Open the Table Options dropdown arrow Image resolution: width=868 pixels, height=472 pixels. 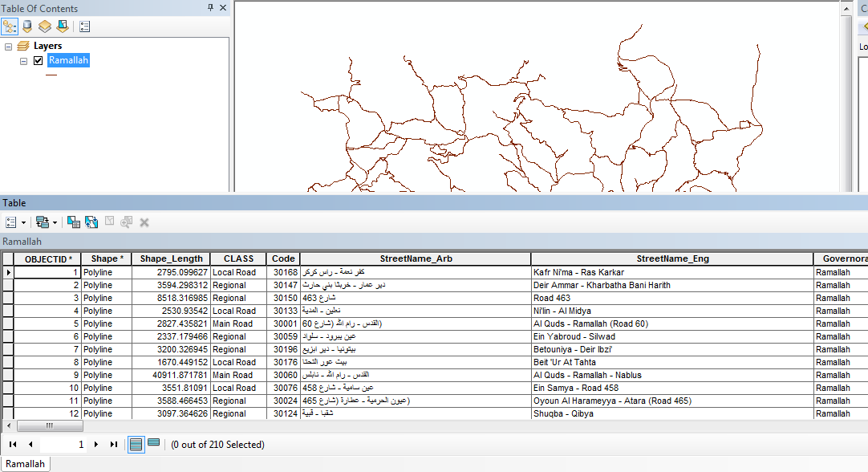click(x=23, y=222)
